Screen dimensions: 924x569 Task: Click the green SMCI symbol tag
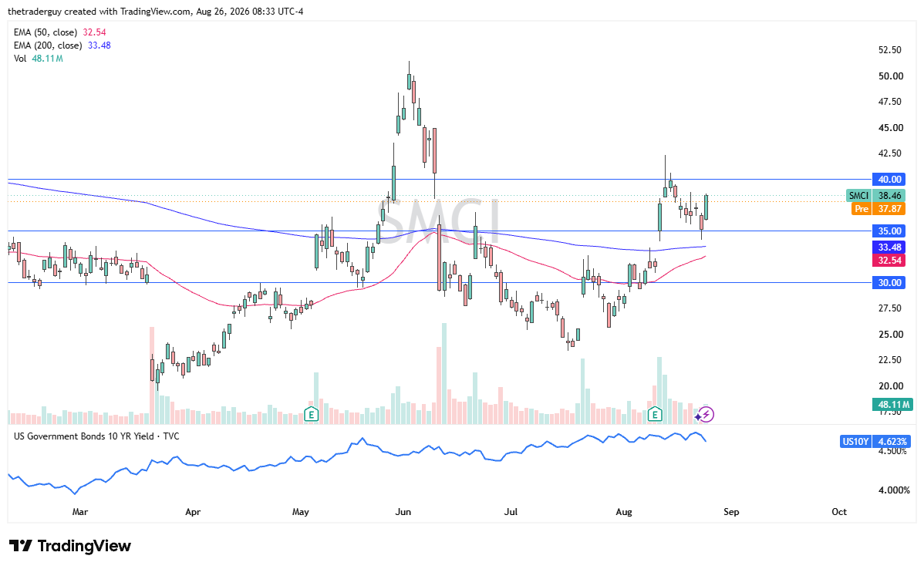click(858, 196)
